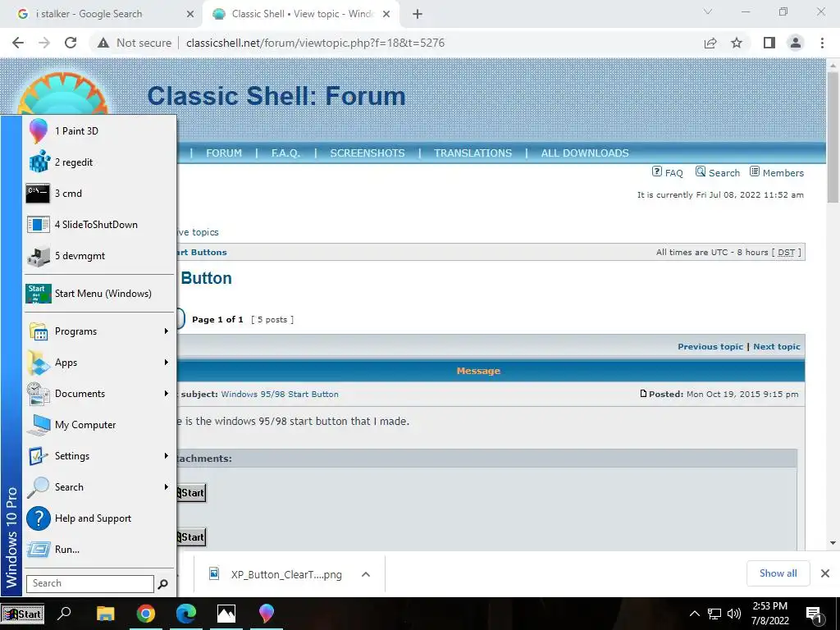Open the notification center icon
The image size is (840, 630).
pos(814,615)
